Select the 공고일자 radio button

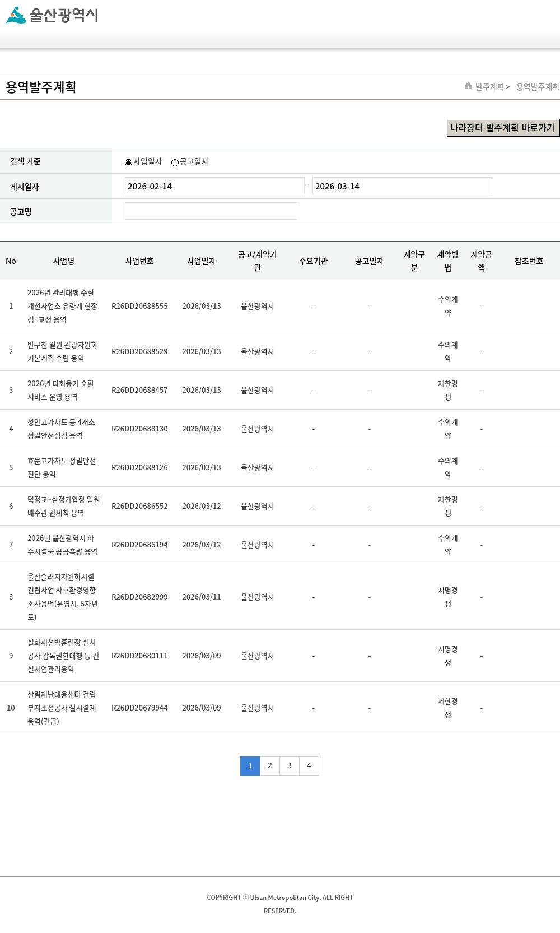(x=175, y=163)
